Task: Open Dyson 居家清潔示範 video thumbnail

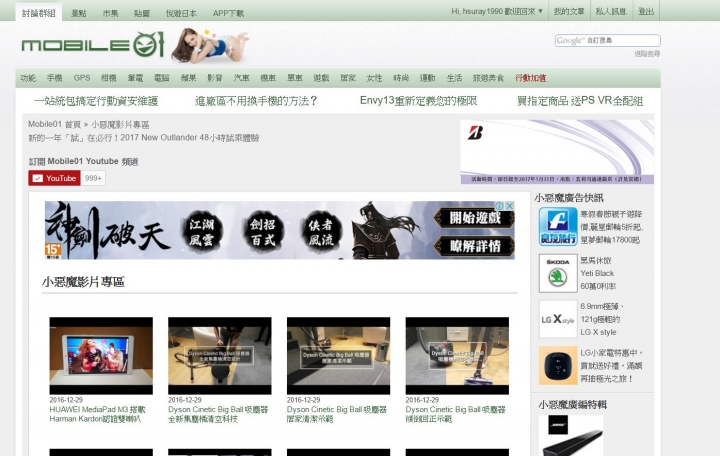Action: pos(338,355)
